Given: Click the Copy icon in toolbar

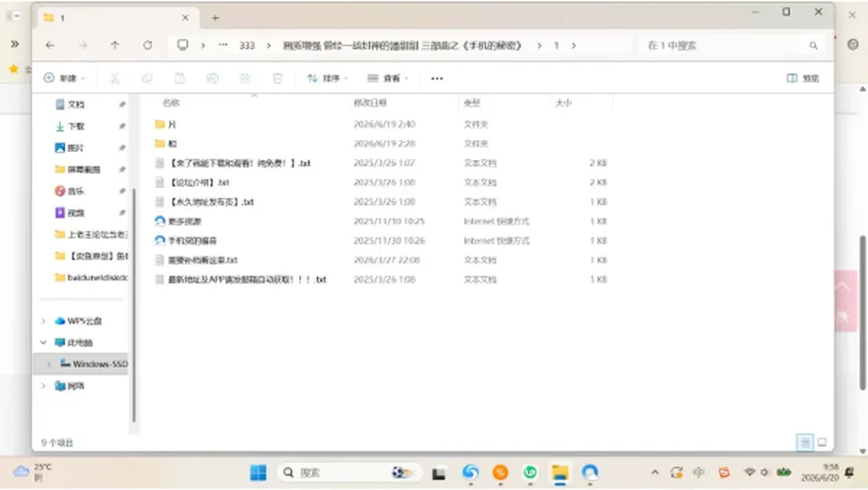Looking at the screenshot, I should coord(147,78).
